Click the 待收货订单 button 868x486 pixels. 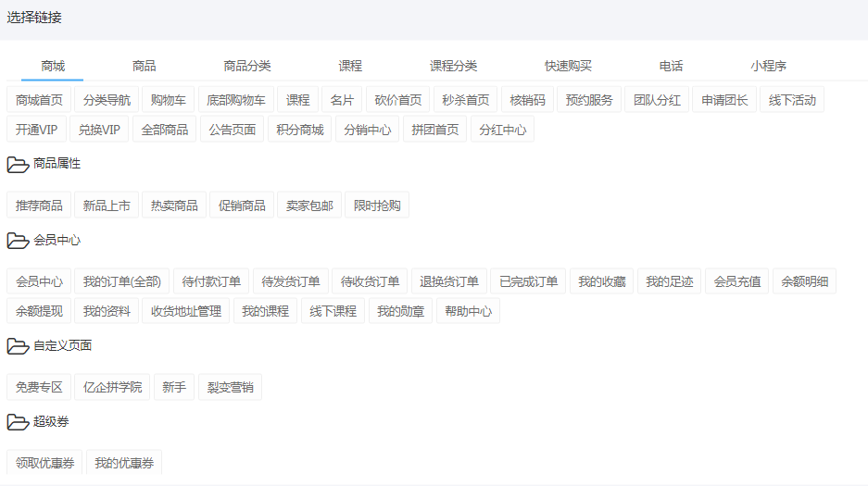(x=370, y=281)
